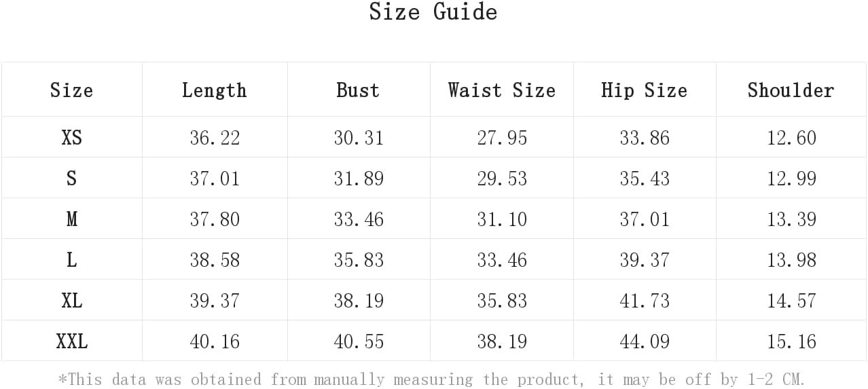Image resolution: width=868 pixels, height=389 pixels.
Task: Click the M waist value 31.10
Action: [502, 219]
